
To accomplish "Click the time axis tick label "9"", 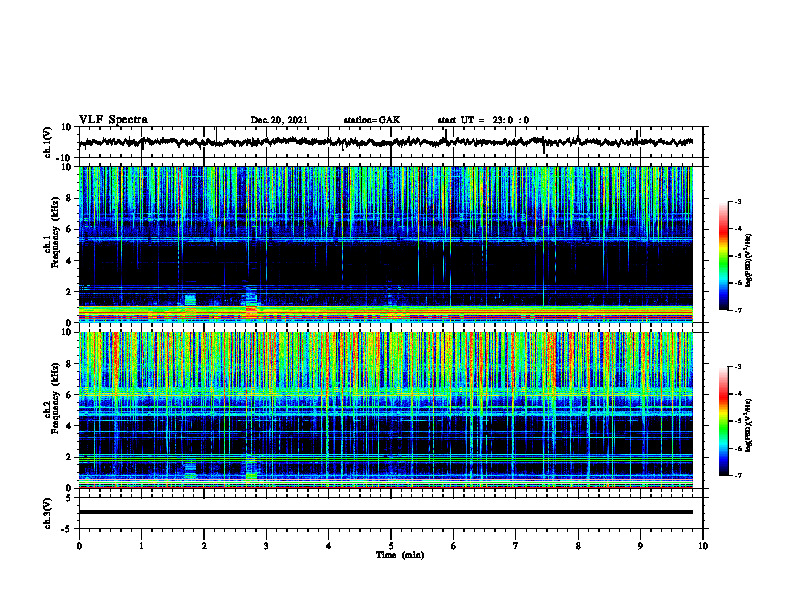I will pyautogui.click(x=640, y=546).
